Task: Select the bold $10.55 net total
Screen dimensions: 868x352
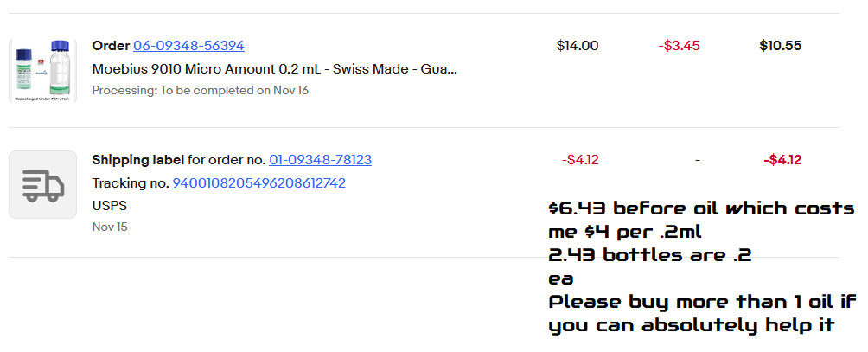Action: point(780,46)
